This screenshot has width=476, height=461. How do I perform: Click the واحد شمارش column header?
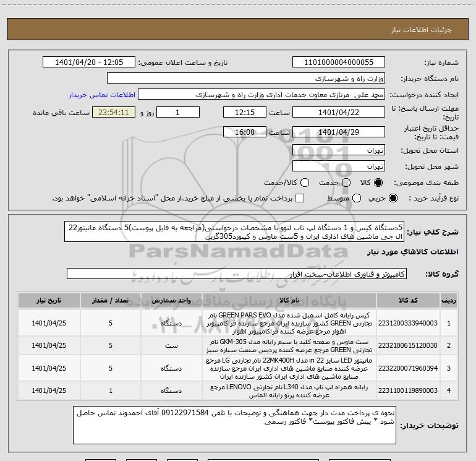pos(171,300)
